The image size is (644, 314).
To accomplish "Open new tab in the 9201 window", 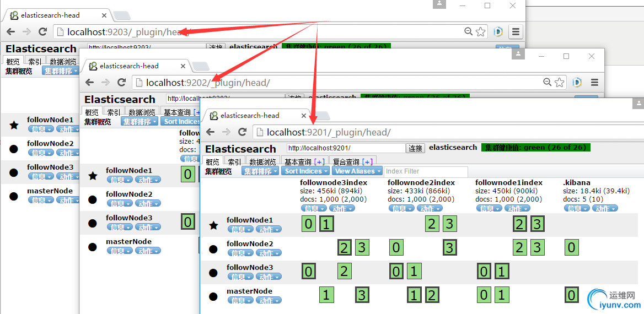I will click(x=322, y=116).
